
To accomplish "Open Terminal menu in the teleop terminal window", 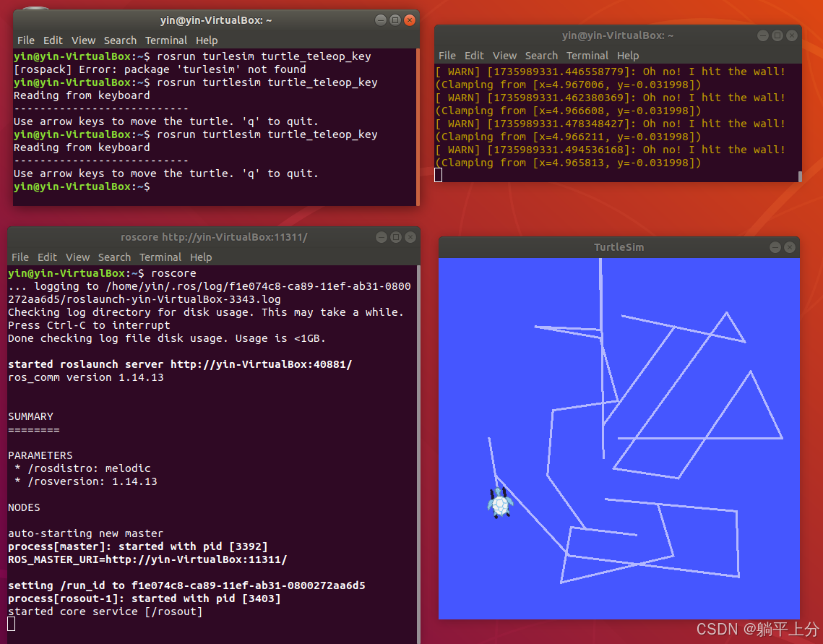I will [166, 40].
